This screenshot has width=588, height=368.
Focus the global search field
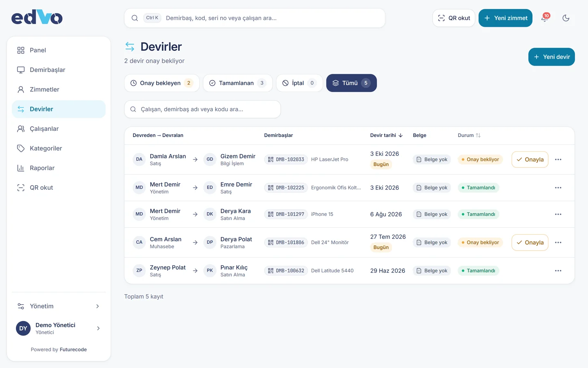tap(255, 18)
